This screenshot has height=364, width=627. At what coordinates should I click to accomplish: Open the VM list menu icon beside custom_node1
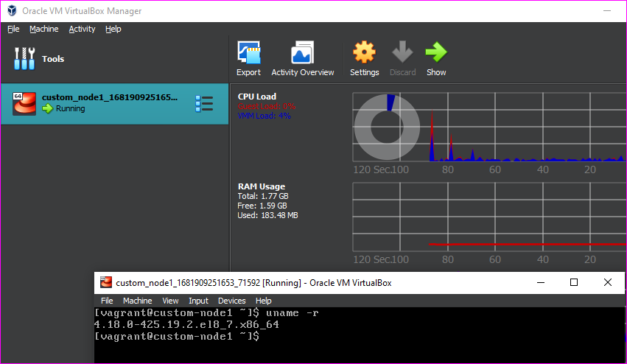[x=204, y=104]
